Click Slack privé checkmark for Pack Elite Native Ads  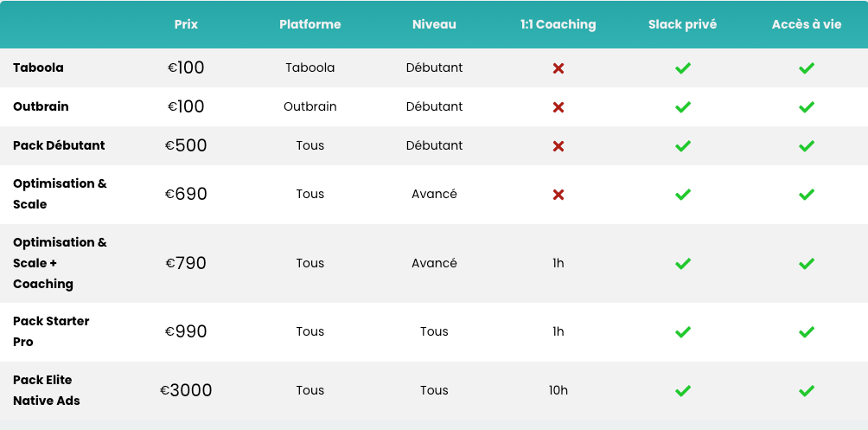(x=682, y=391)
